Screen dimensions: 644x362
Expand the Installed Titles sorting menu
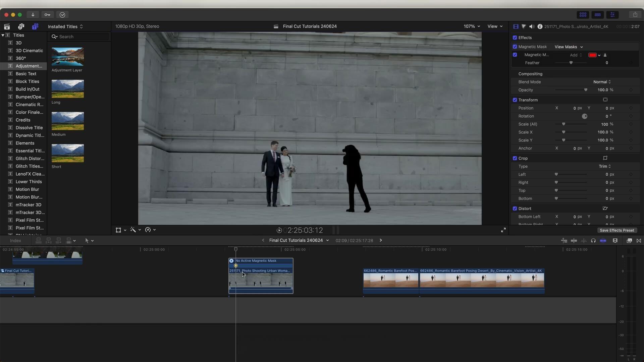65,26
